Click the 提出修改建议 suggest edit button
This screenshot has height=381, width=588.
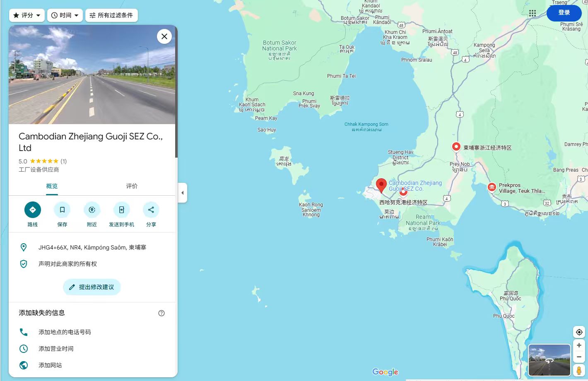click(x=92, y=287)
